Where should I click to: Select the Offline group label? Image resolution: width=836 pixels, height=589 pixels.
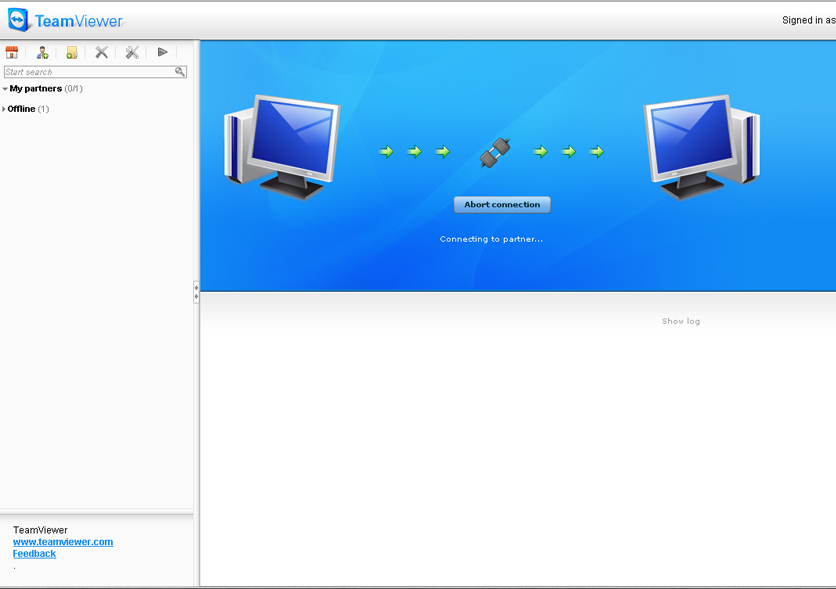click(21, 109)
